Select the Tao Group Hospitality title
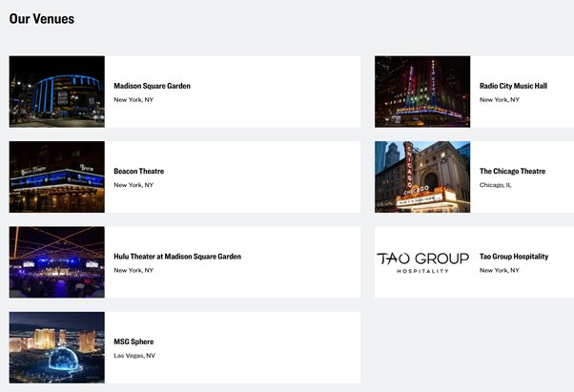Viewport: 574px width, 392px height. (514, 257)
